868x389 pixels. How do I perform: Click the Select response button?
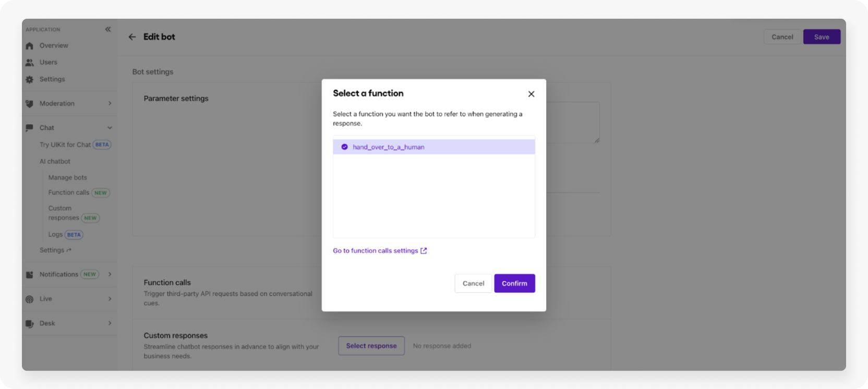pyautogui.click(x=371, y=346)
